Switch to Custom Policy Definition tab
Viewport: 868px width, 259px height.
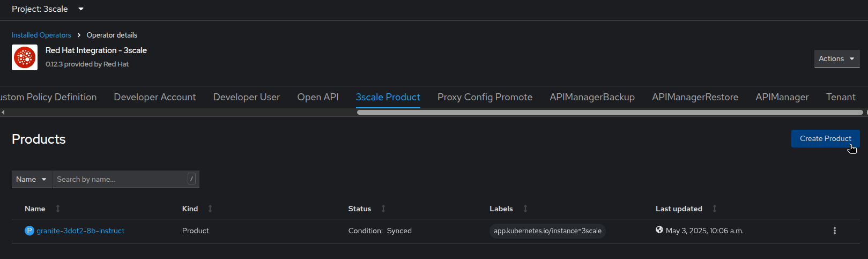tap(48, 97)
